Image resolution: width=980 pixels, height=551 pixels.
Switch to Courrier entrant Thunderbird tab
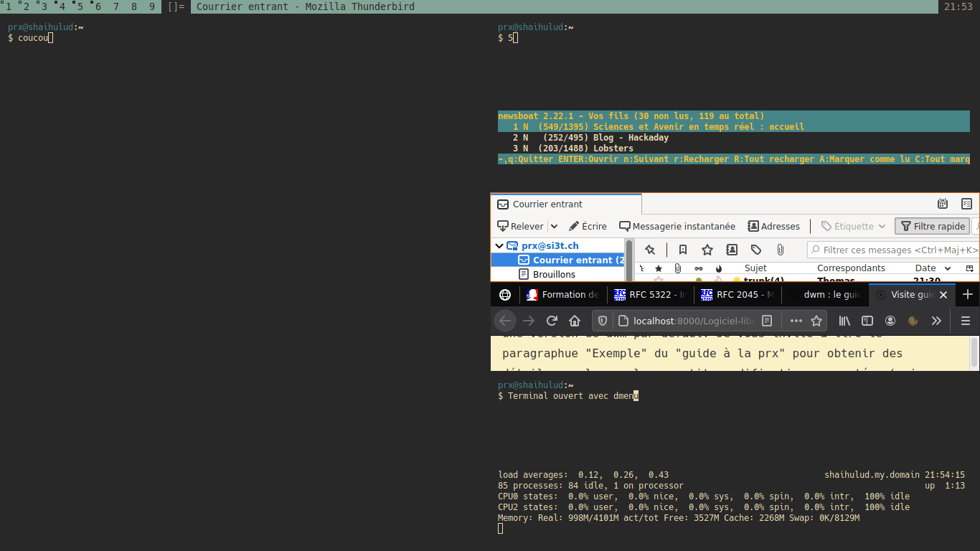(x=567, y=204)
